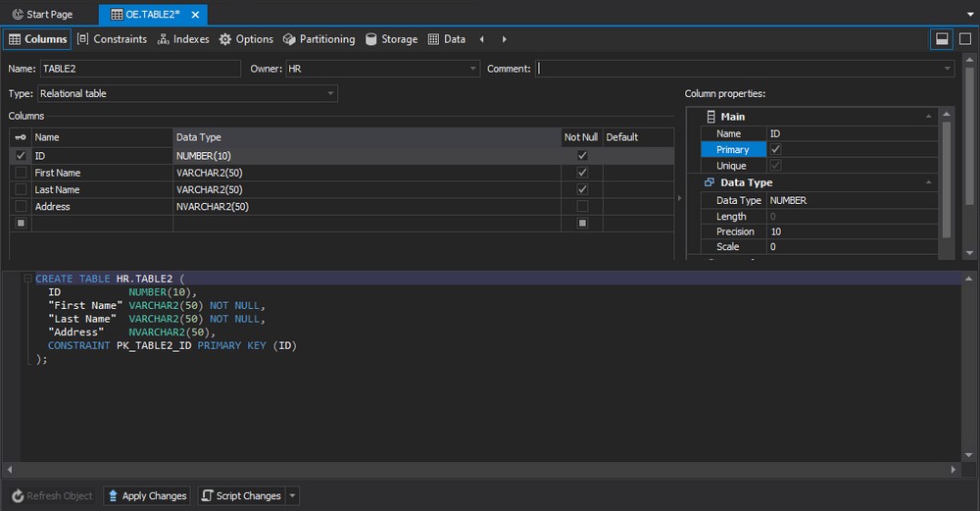This screenshot has height=511, width=980.
Task: Toggle the Primary property checkbox
Action: click(x=775, y=149)
